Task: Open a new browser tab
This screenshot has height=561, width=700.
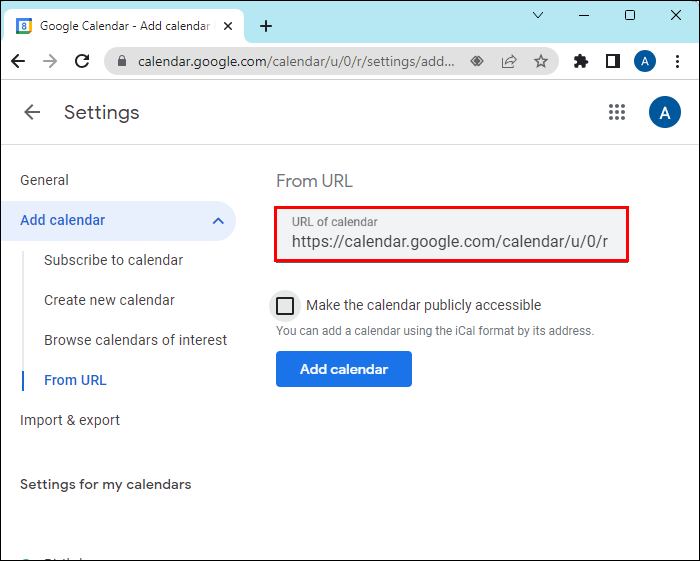Action: [x=265, y=26]
